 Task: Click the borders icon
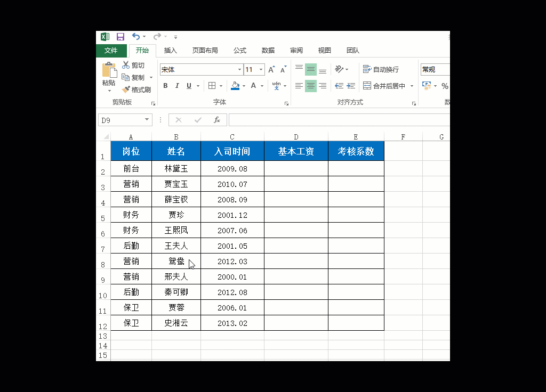212,86
